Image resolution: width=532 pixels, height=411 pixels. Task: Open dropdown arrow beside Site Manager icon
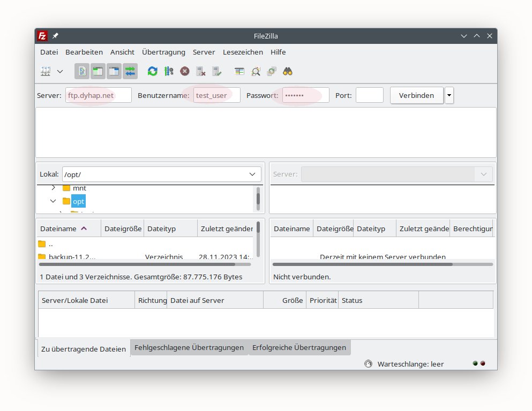[60, 71]
